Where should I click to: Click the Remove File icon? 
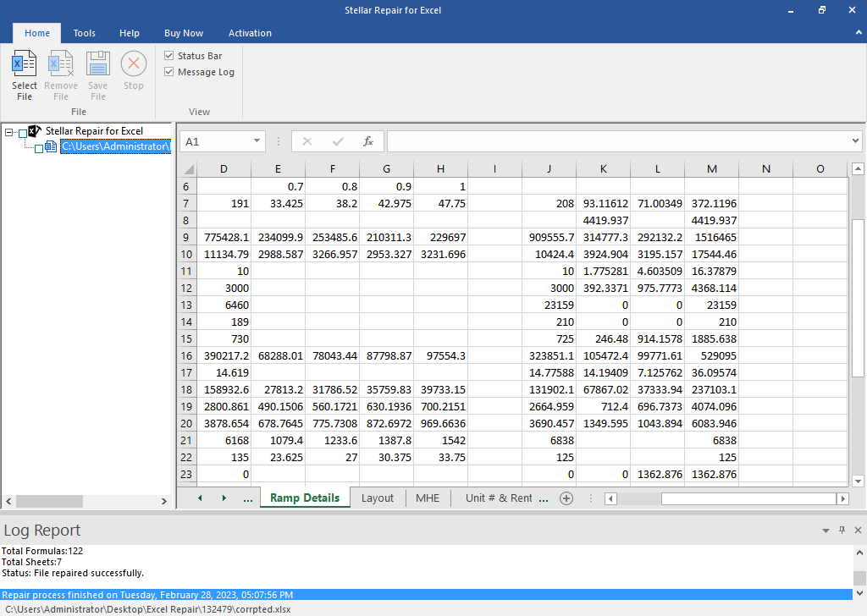[61, 63]
